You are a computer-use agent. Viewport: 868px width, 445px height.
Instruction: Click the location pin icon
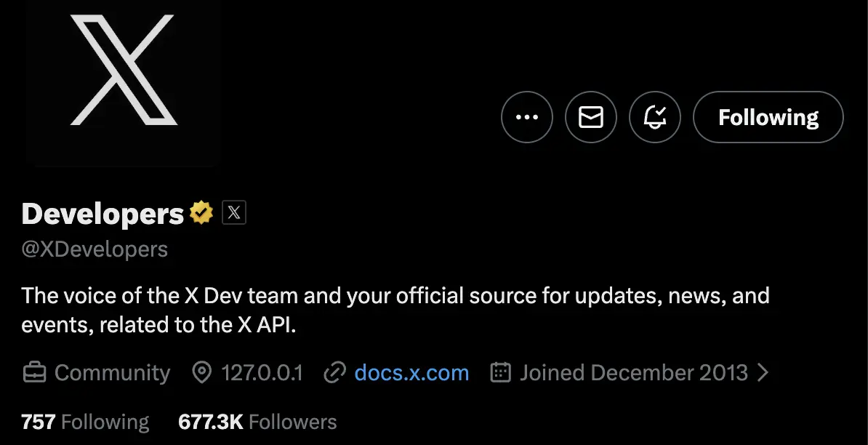click(x=201, y=373)
